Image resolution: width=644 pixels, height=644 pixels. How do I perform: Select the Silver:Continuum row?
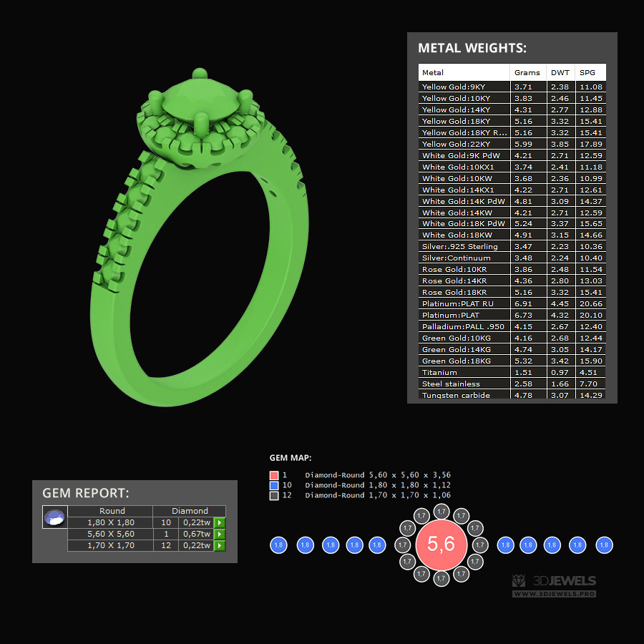coord(512,258)
